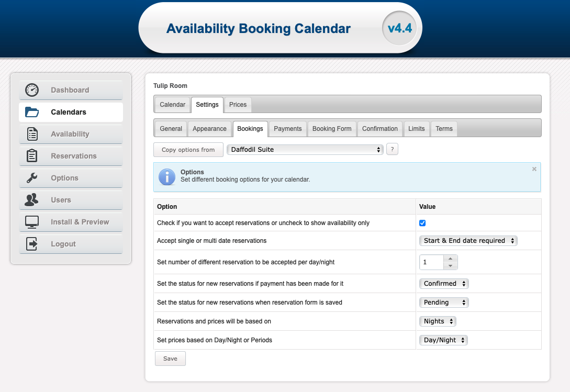Expand the Start & End date required dropdown

click(468, 240)
